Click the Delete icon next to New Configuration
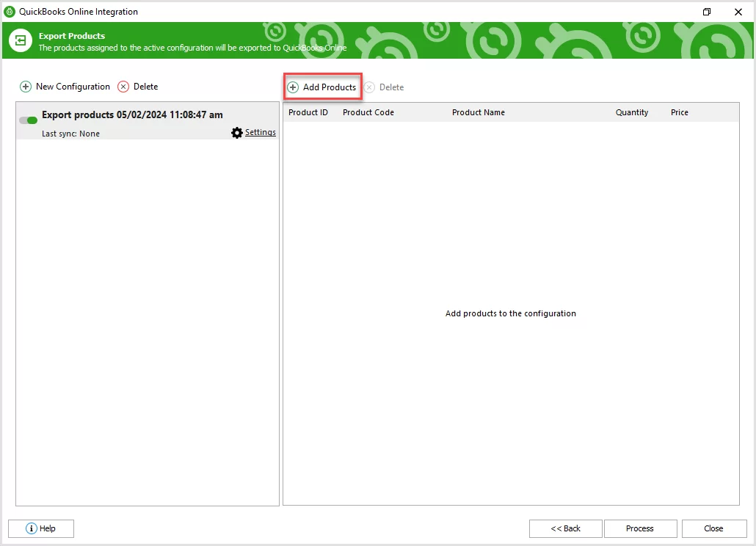 point(123,86)
